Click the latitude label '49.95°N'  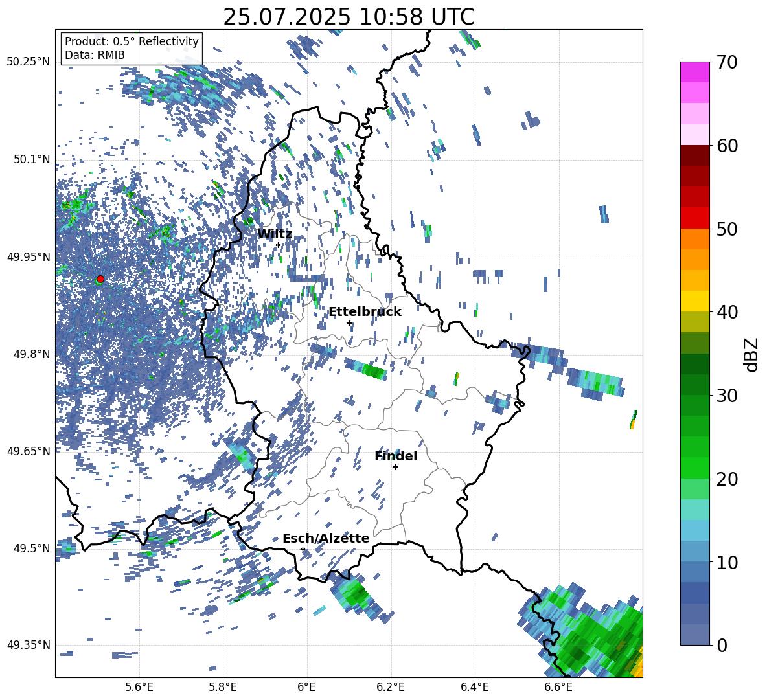(x=29, y=256)
